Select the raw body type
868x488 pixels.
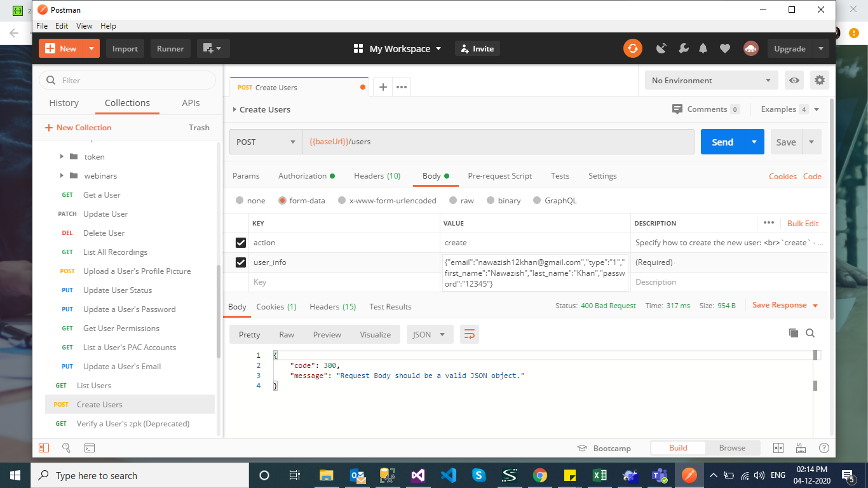pyautogui.click(x=453, y=200)
